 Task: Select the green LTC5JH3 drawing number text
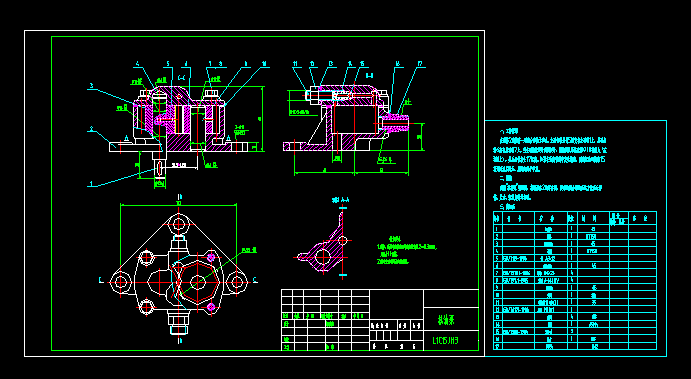click(446, 340)
